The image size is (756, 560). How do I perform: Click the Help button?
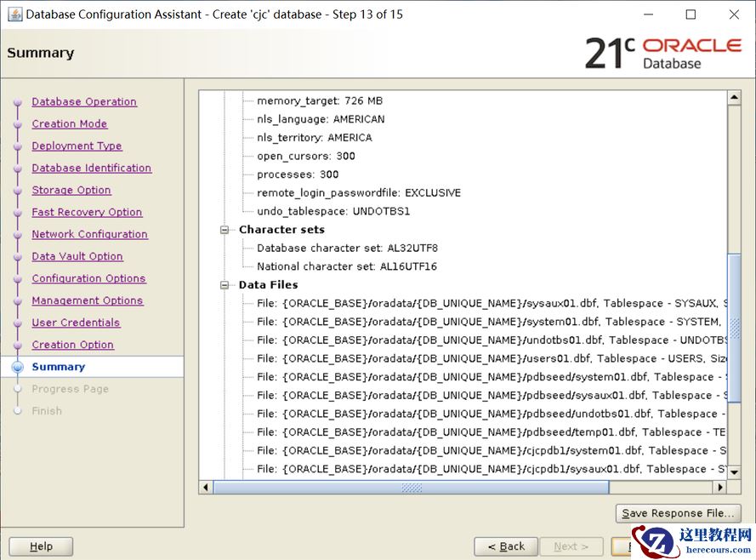(x=41, y=546)
